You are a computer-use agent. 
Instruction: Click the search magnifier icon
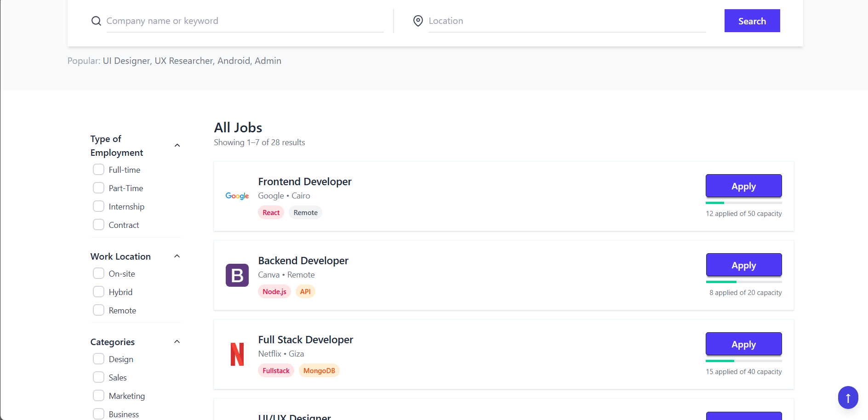click(96, 21)
